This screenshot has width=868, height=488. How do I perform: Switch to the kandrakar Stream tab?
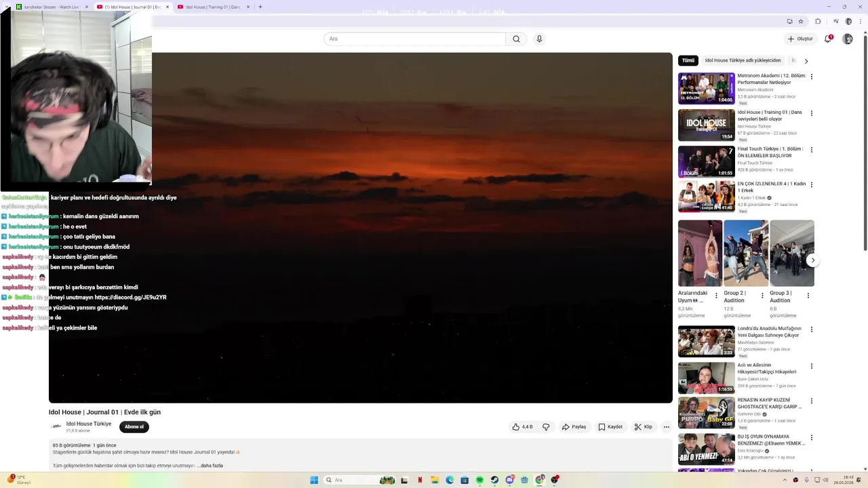[52, 7]
